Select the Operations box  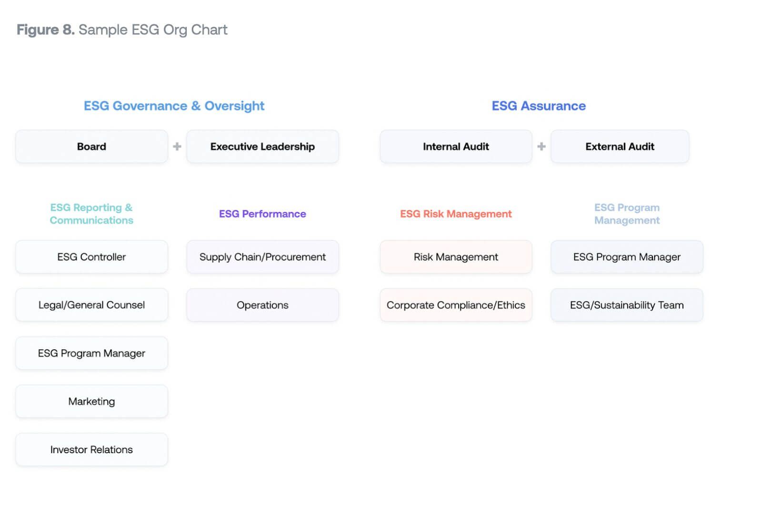pyautogui.click(x=262, y=305)
